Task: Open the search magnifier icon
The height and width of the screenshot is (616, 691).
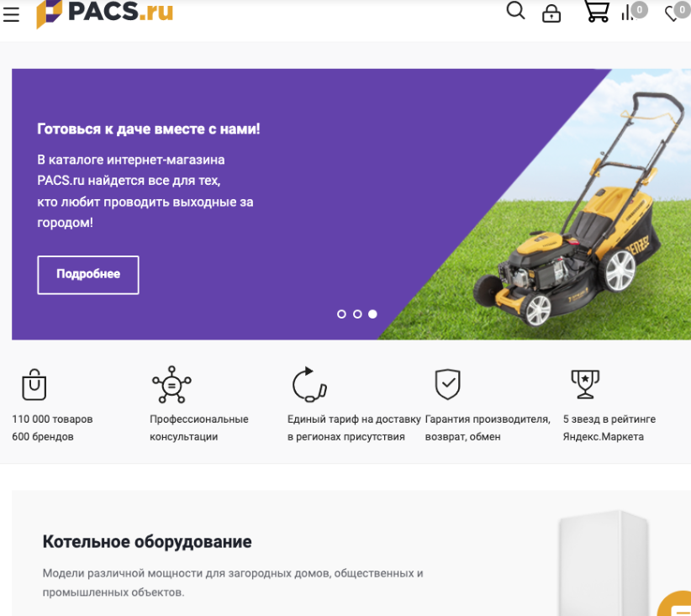Action: pos(515,11)
